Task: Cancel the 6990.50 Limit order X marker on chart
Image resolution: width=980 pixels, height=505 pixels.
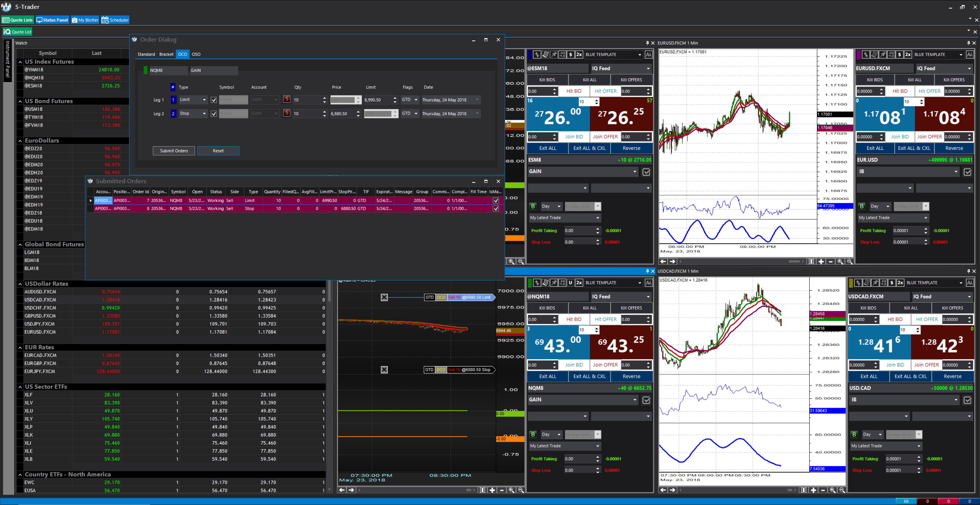Action: (x=384, y=297)
